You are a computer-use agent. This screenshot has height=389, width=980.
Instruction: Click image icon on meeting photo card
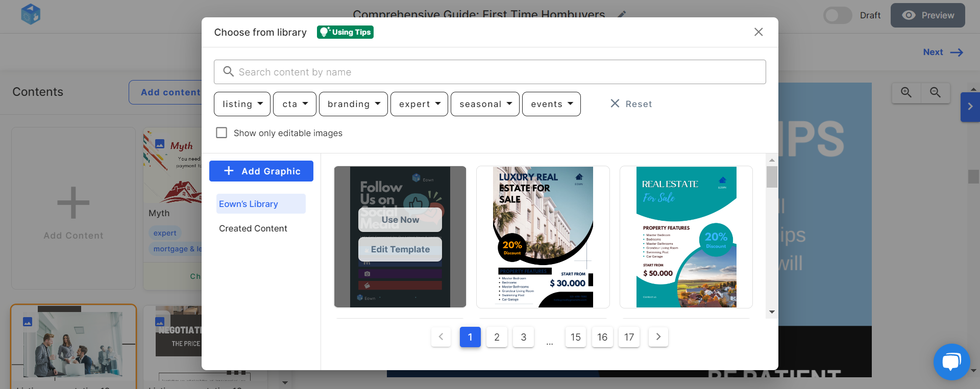pyautogui.click(x=28, y=322)
